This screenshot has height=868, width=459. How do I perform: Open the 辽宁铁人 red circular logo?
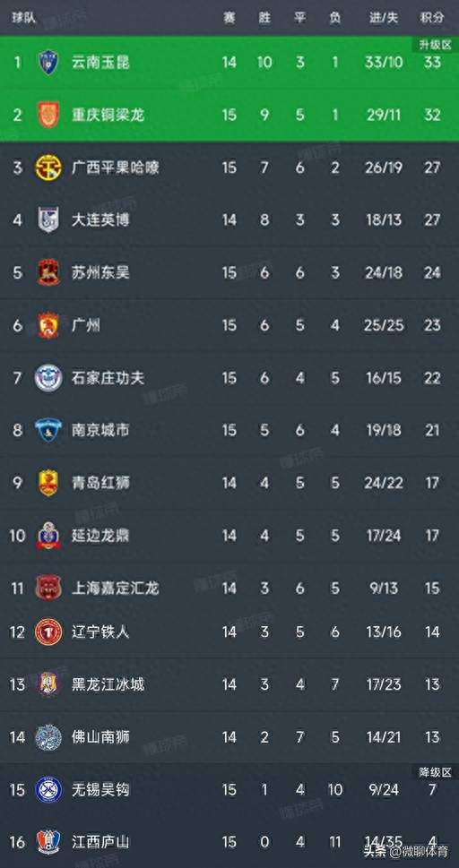point(48,632)
